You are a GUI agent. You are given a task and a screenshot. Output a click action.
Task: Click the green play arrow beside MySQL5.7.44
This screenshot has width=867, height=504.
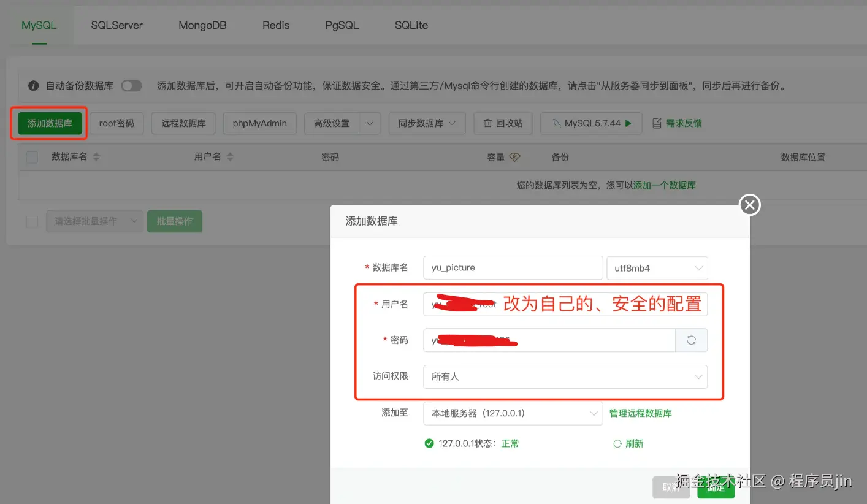click(628, 123)
